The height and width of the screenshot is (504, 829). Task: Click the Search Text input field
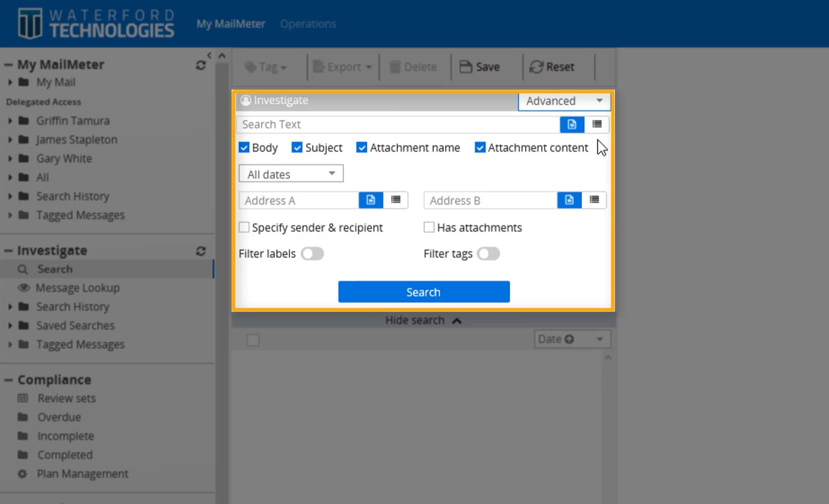tap(398, 124)
